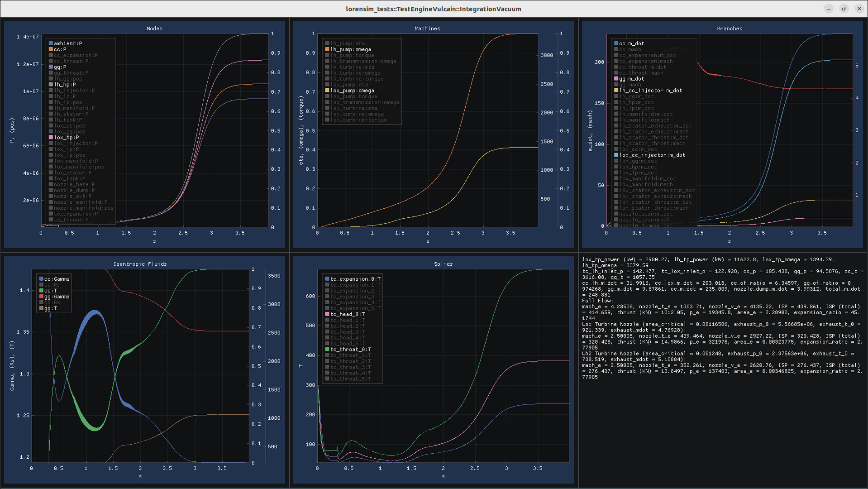This screenshot has height=489, width=868.
Task: Click the cc:Gamma blue legend marker
Action: (x=41, y=279)
